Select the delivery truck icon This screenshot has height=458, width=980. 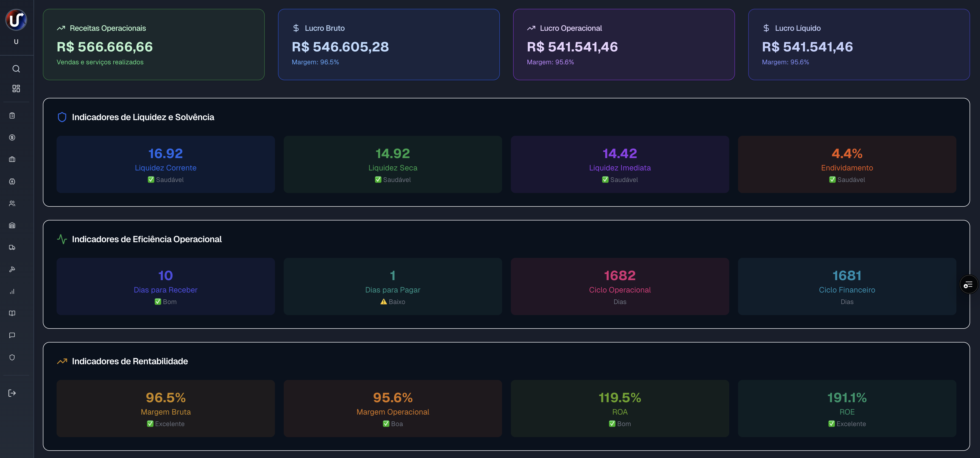12,247
